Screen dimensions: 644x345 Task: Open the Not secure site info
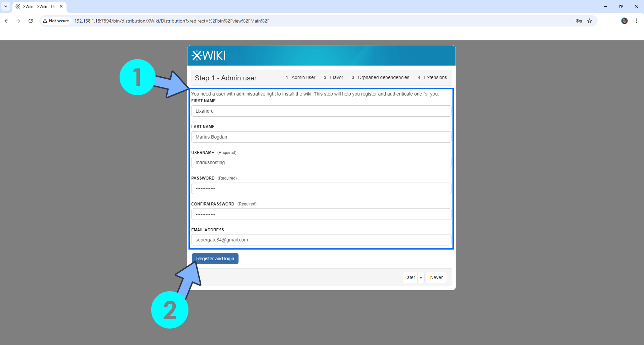coord(56,21)
